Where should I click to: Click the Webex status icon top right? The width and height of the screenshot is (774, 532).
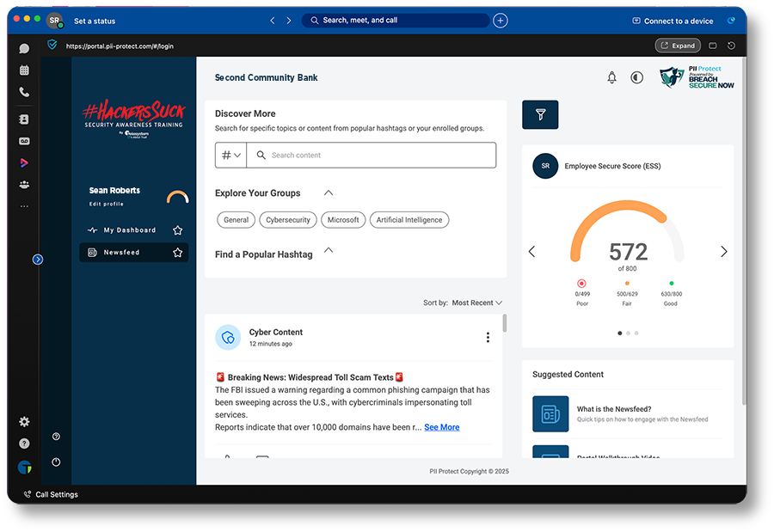pyautogui.click(x=731, y=21)
